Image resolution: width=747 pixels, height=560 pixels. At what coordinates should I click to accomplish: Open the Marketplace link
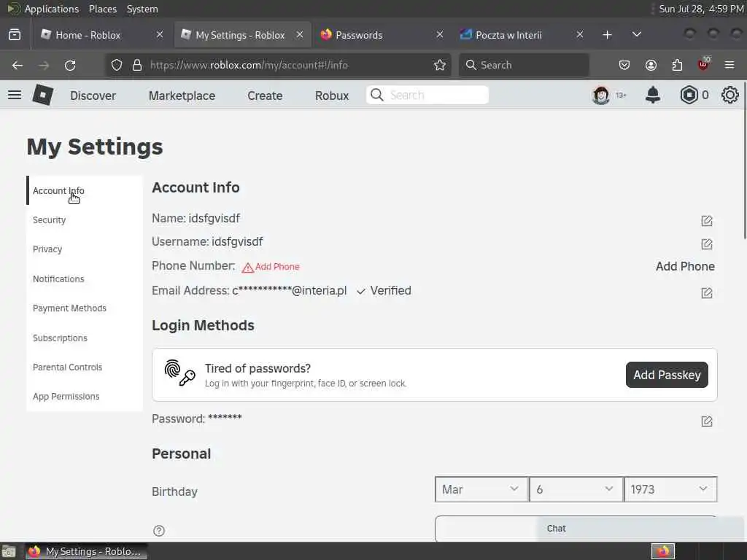pyautogui.click(x=182, y=96)
